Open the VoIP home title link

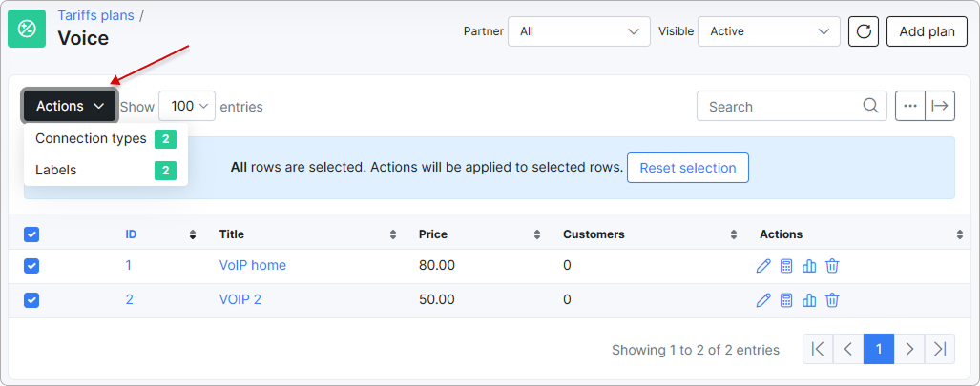click(x=253, y=266)
